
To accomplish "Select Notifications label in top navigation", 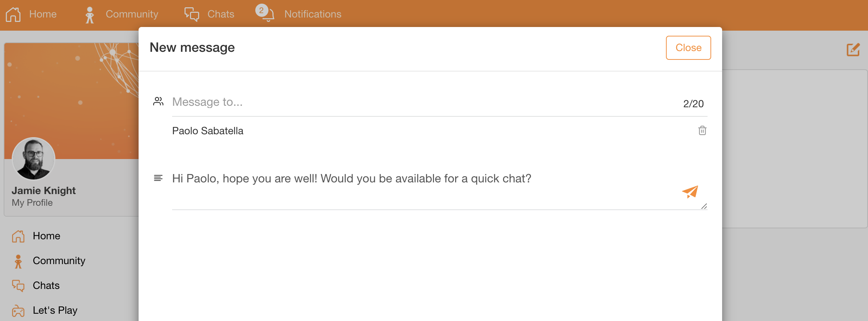I will pyautogui.click(x=313, y=14).
